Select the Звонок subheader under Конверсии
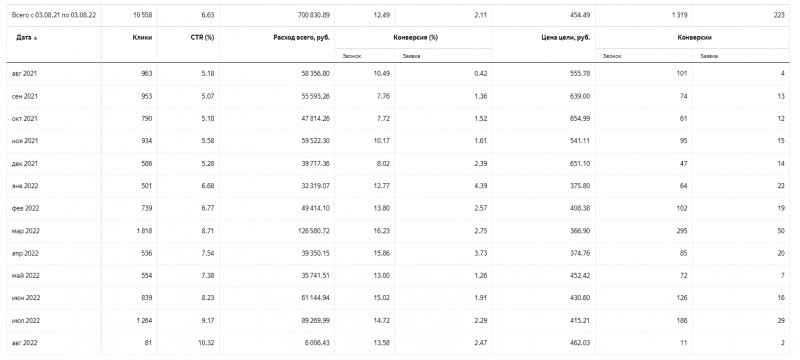Image resolution: width=800 pixels, height=360 pixels. coord(611,56)
